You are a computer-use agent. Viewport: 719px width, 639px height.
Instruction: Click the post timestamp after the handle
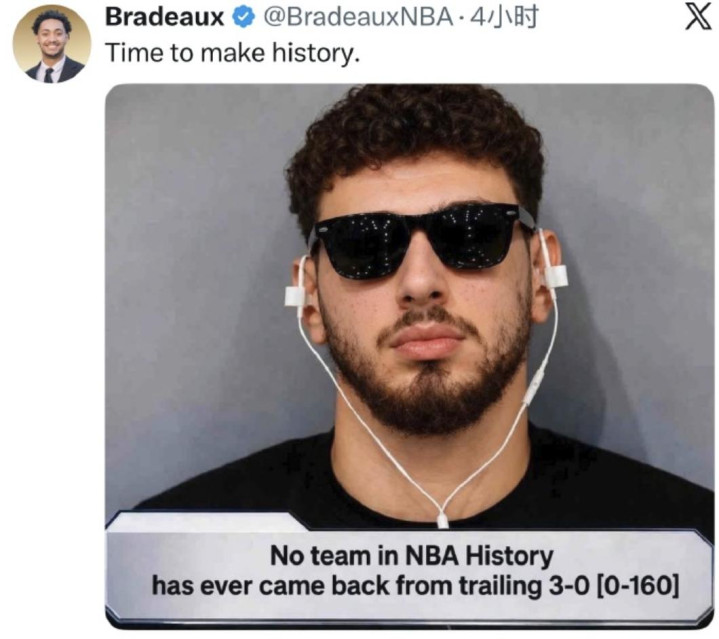502,17
